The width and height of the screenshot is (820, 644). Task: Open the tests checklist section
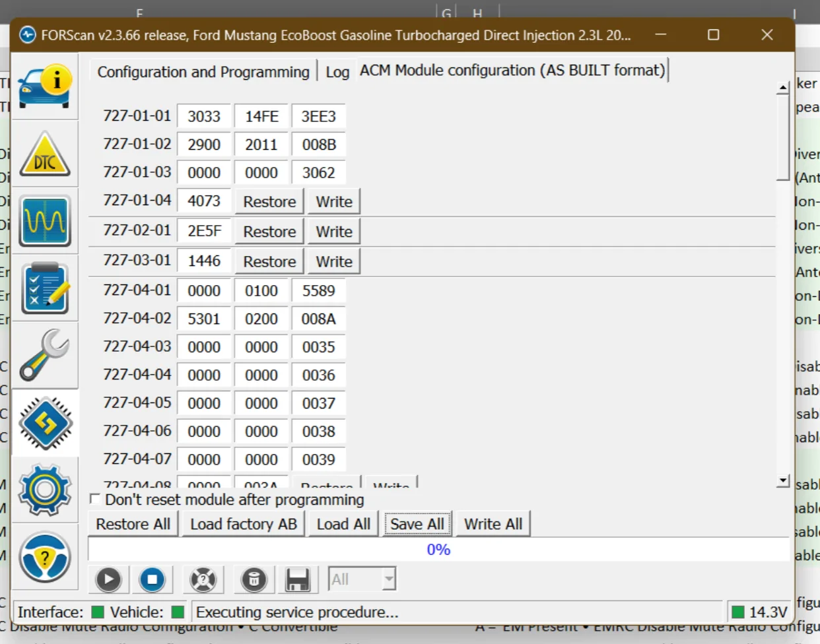pos(45,288)
